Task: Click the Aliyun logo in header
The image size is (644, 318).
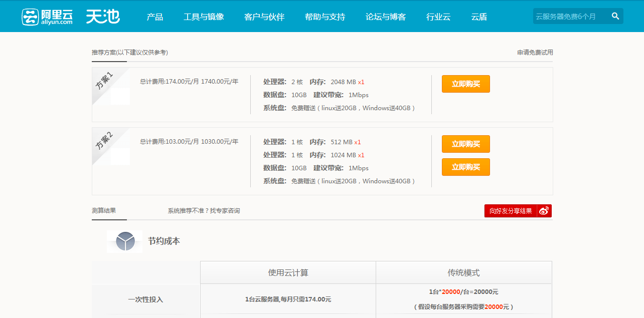Action: coord(47,17)
